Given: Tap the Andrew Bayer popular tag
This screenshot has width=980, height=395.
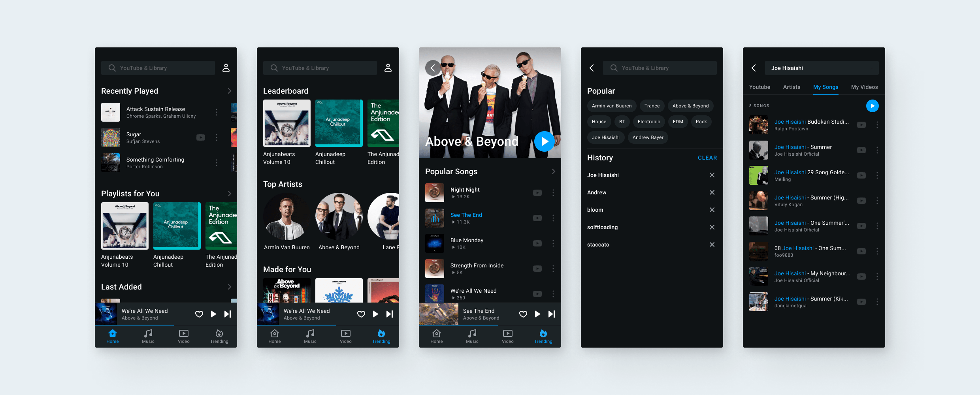Looking at the screenshot, I should [x=648, y=137].
